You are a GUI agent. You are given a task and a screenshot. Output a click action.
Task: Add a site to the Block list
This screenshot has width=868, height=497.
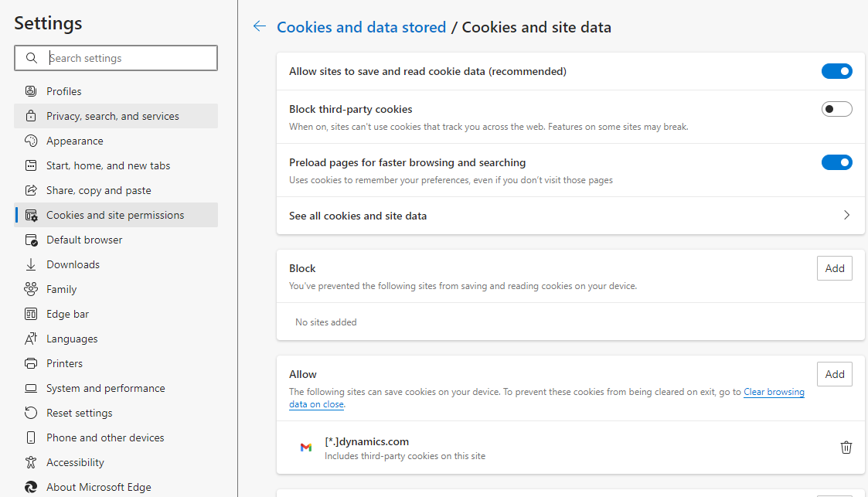click(835, 268)
